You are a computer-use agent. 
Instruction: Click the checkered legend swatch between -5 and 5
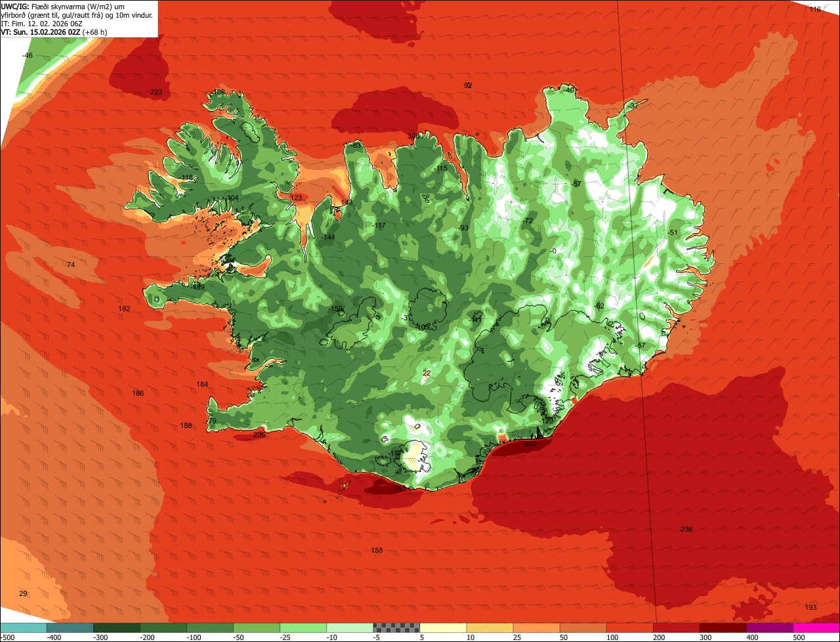(x=396, y=628)
